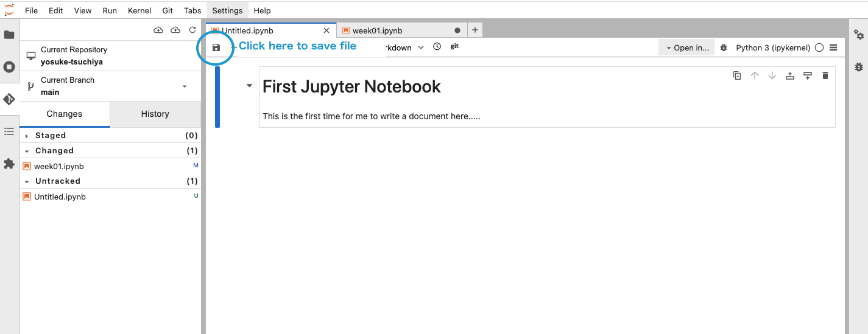
Task: Open the file browser sidebar panel
Action: click(x=9, y=35)
